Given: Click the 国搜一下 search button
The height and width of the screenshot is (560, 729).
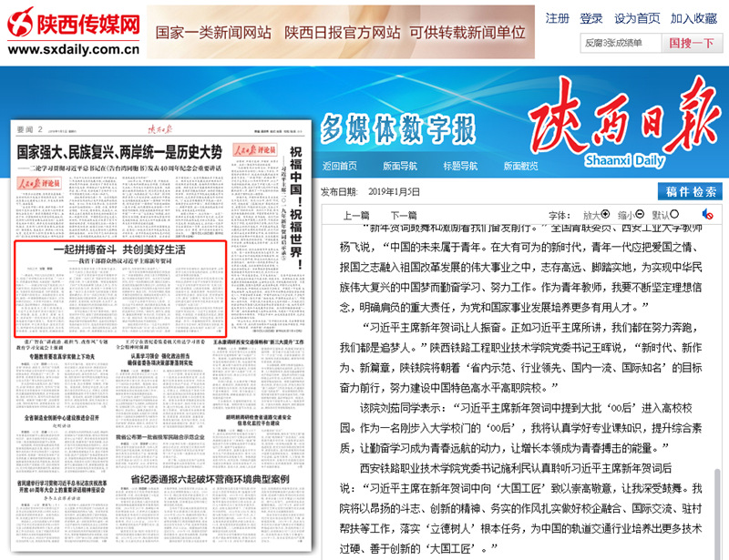Looking at the screenshot, I should pos(692,43).
